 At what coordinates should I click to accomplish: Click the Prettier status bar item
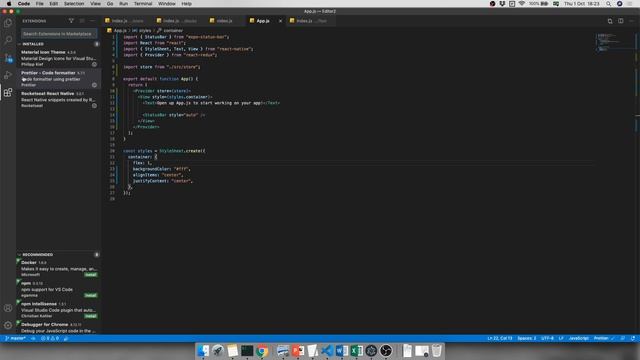pyautogui.click(x=604, y=338)
